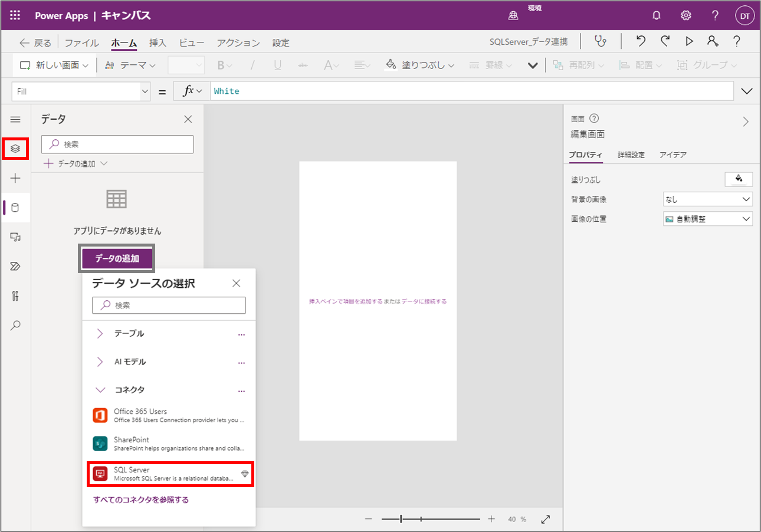
Task: Open the テーマ dropdown
Action: pyautogui.click(x=130, y=65)
